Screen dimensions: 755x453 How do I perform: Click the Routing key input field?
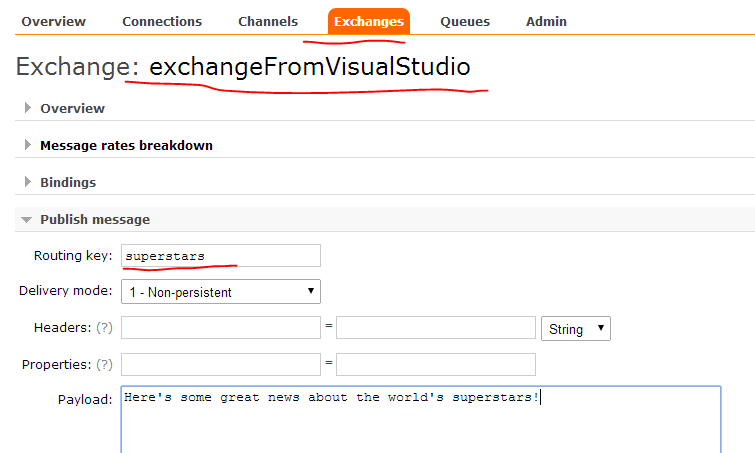click(x=220, y=256)
